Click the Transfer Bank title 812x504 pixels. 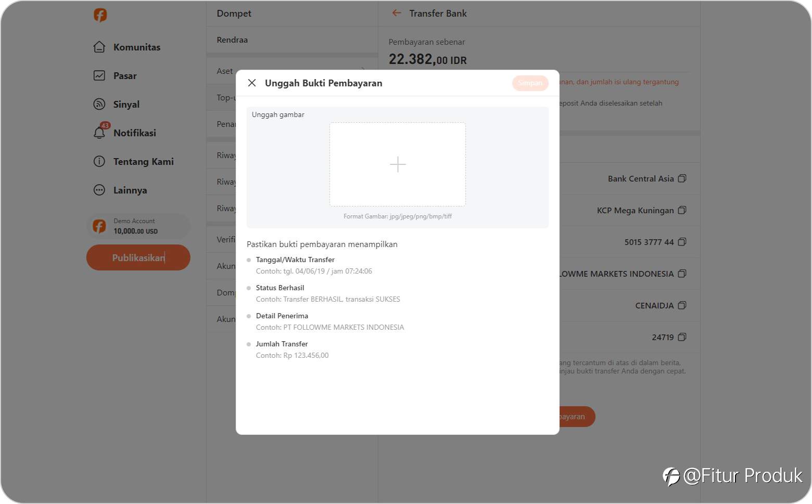(x=438, y=13)
